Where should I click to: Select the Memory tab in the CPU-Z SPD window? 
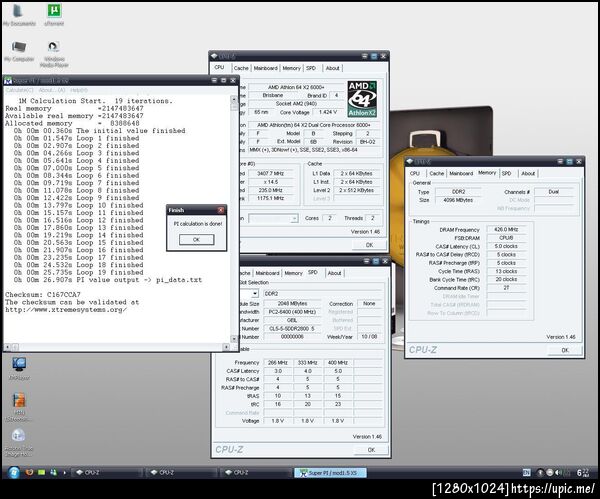[x=293, y=273]
